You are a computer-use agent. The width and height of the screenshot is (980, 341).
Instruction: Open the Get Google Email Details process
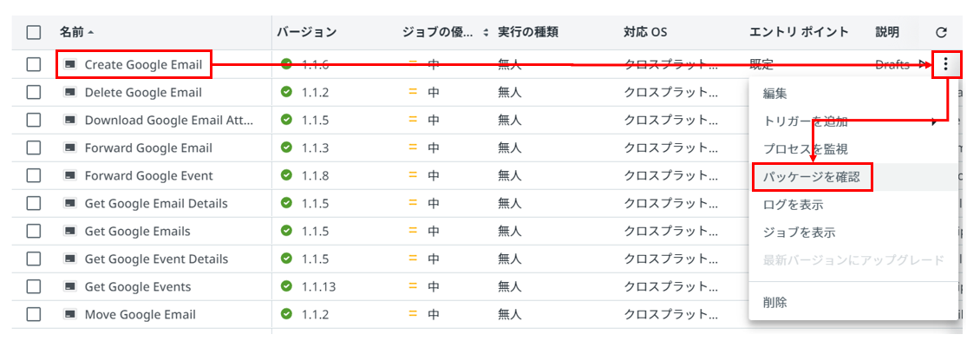click(x=156, y=203)
